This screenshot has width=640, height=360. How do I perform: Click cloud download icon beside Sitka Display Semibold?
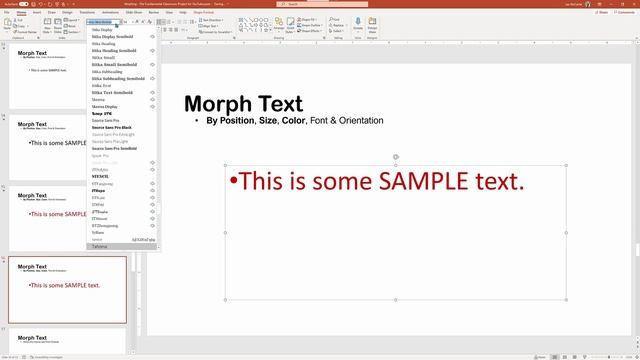(152, 37)
